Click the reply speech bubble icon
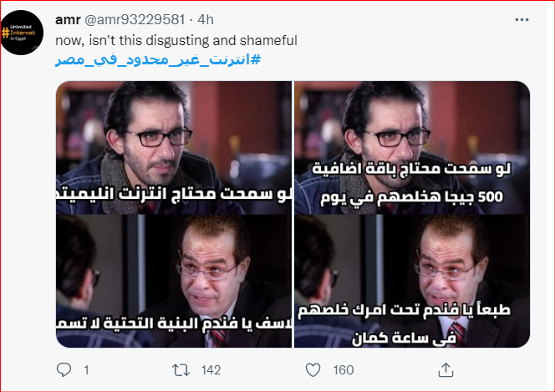 64,370
